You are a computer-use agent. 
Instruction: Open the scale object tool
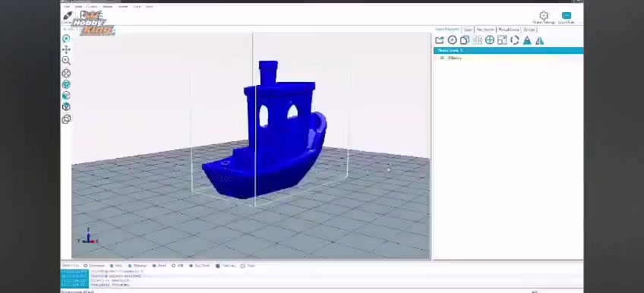tap(502, 40)
